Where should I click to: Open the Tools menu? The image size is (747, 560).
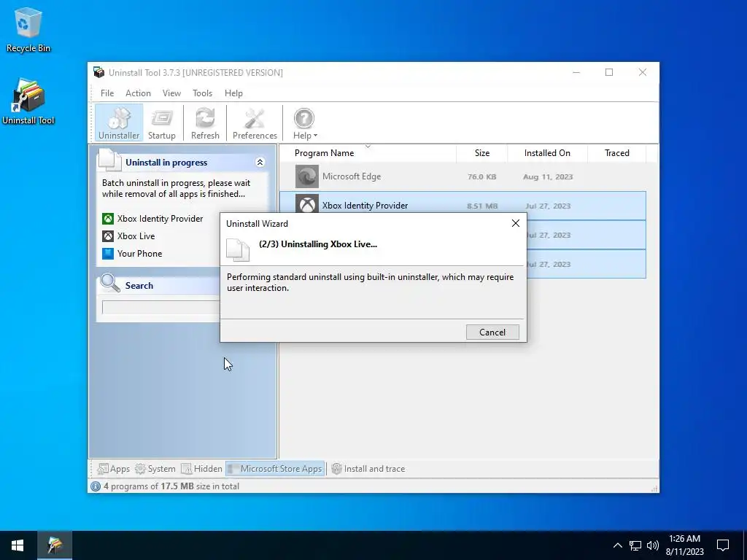click(203, 93)
